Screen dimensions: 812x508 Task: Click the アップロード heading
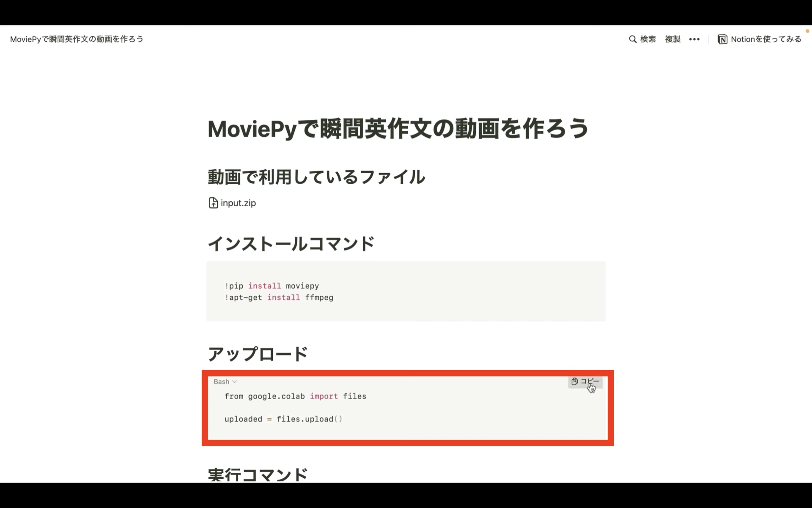(258, 354)
